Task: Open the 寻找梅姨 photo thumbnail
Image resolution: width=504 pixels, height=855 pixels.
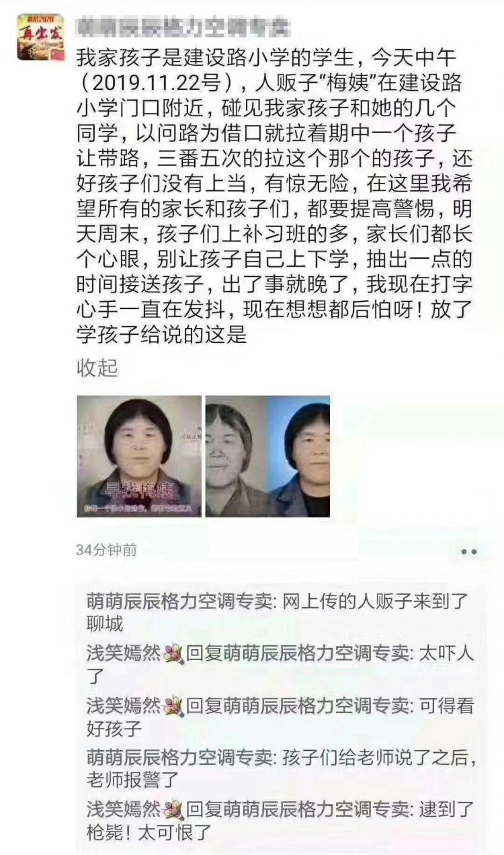Action: [x=139, y=456]
